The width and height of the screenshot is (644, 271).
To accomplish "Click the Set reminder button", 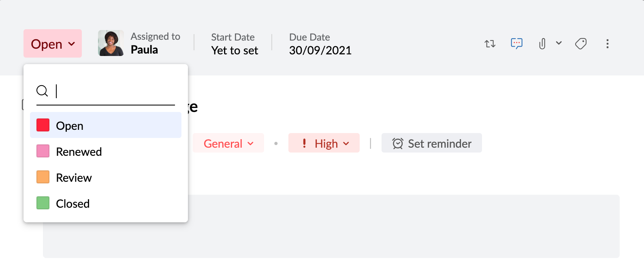I will click(x=432, y=143).
